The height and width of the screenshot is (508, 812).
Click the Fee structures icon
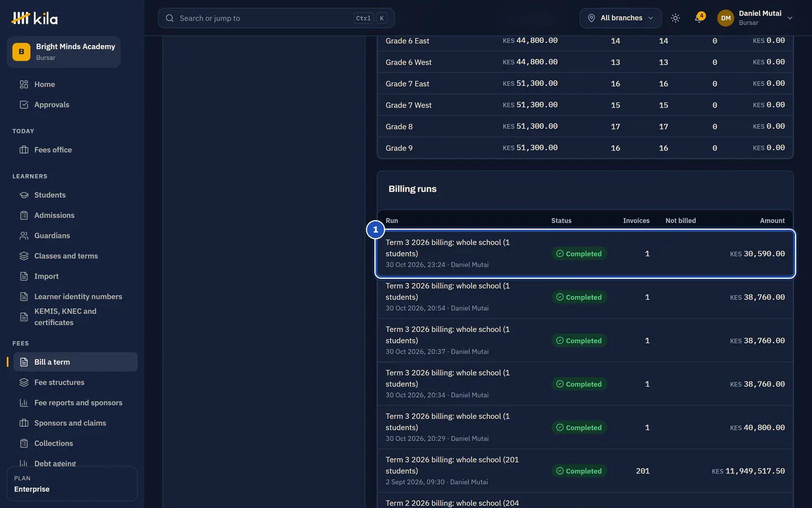click(24, 382)
